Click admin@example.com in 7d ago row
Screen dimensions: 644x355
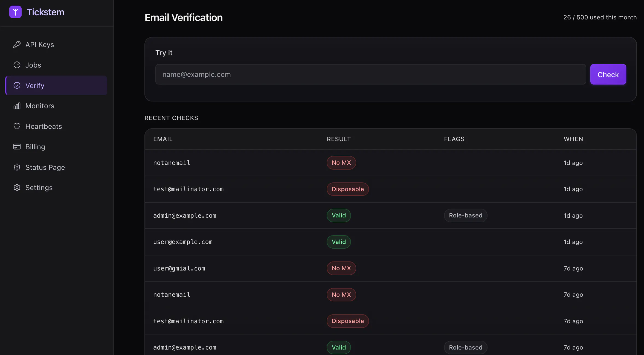pos(185,347)
